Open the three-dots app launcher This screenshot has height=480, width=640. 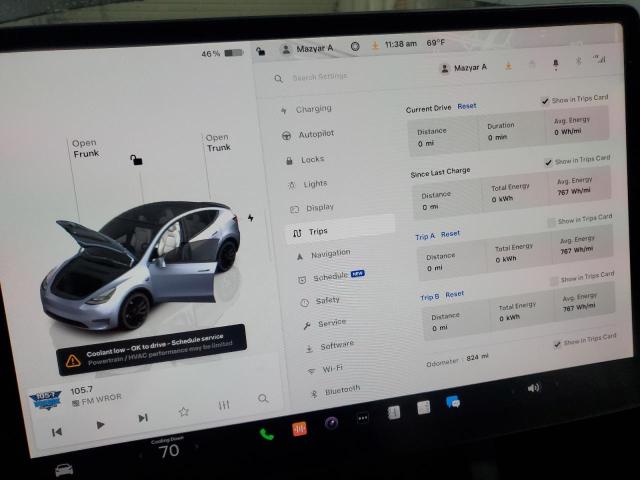363,418
